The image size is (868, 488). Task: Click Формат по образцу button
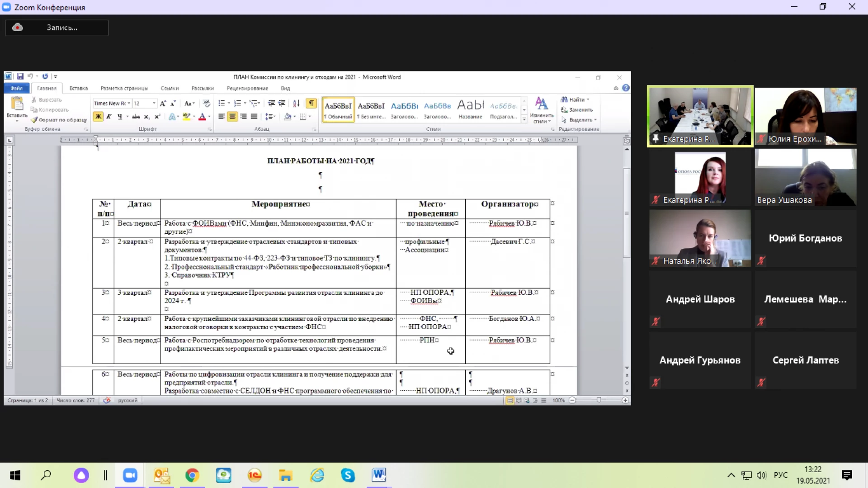coord(59,120)
